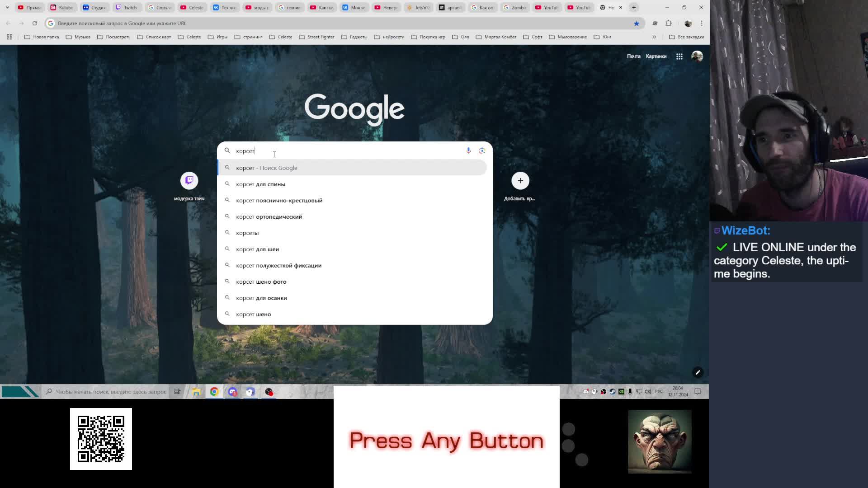Open the Google apps grid
868x488 pixels.
coord(679,56)
